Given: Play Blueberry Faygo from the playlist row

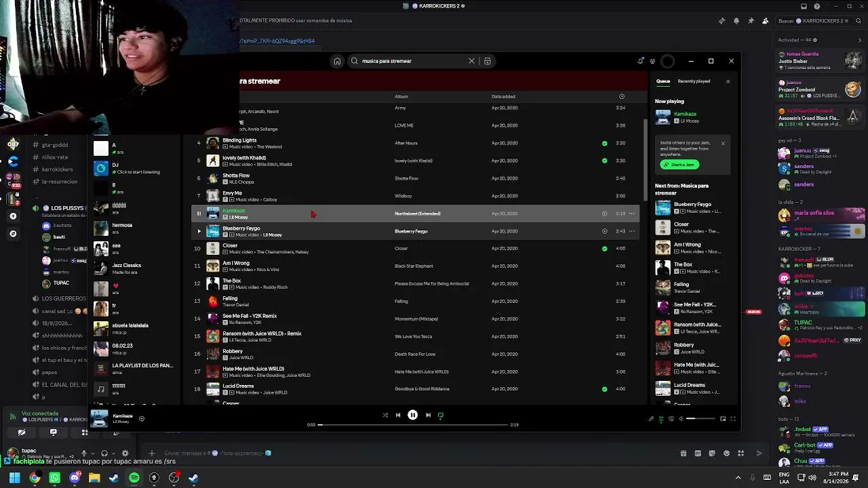Looking at the screenshot, I should pyautogui.click(x=199, y=231).
